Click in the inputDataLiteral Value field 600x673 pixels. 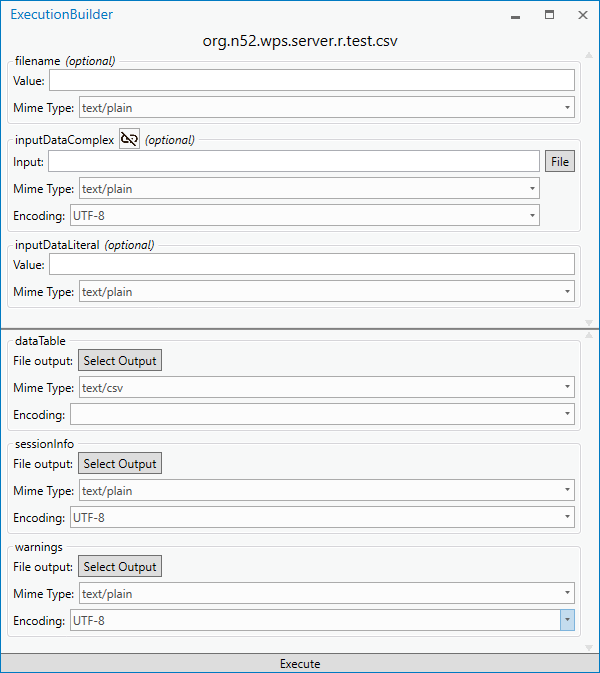click(312, 264)
